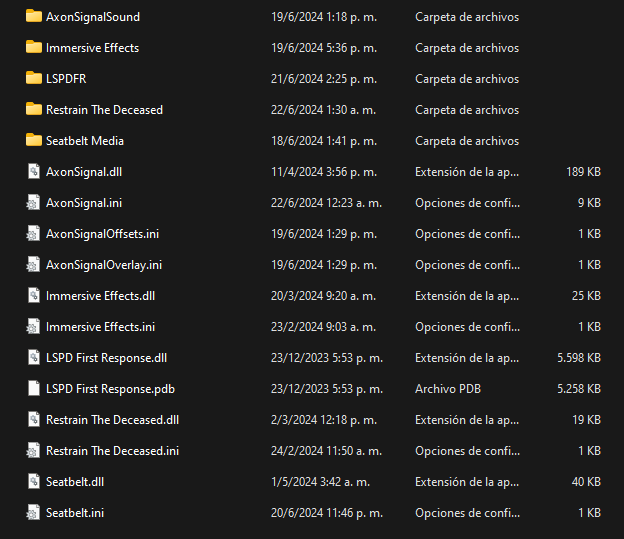Select the LSPDFR folder name
The width and height of the screenshot is (624, 539).
(x=66, y=79)
